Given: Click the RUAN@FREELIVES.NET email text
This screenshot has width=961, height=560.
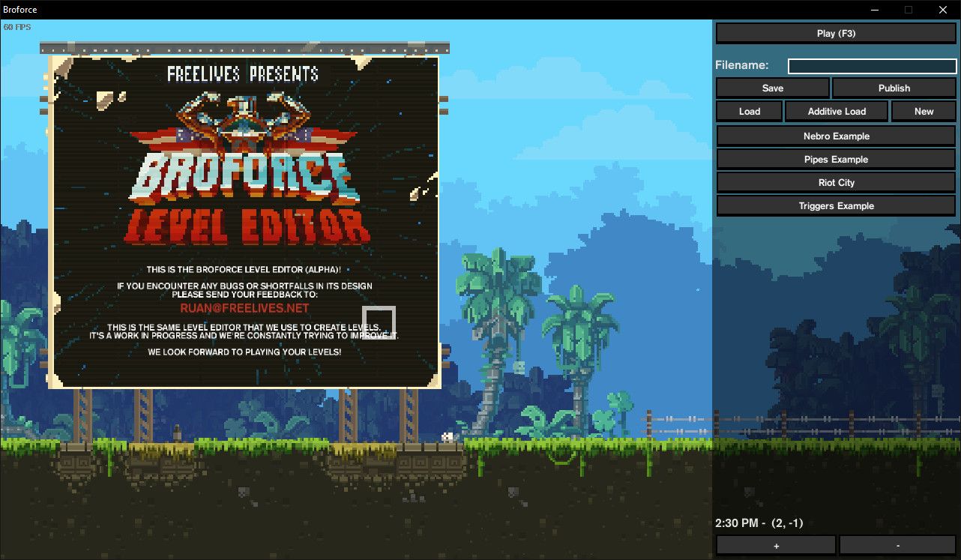Looking at the screenshot, I should click(244, 308).
